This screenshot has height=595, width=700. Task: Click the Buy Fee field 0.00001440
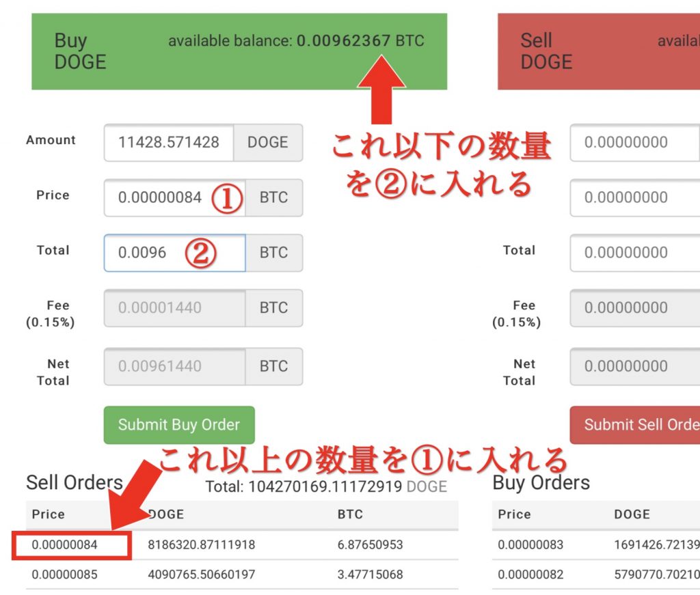tap(174, 308)
